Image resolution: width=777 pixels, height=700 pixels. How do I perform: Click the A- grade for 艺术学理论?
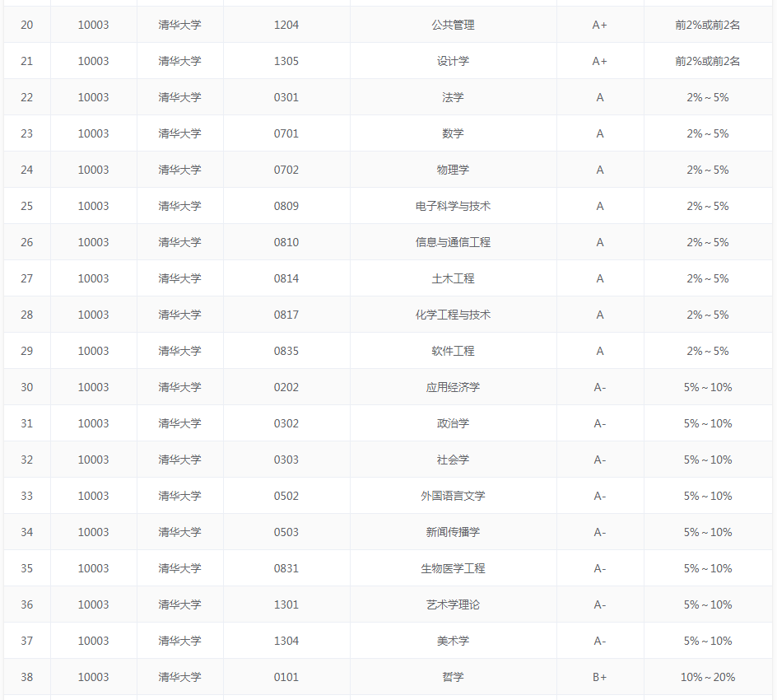[599, 604]
